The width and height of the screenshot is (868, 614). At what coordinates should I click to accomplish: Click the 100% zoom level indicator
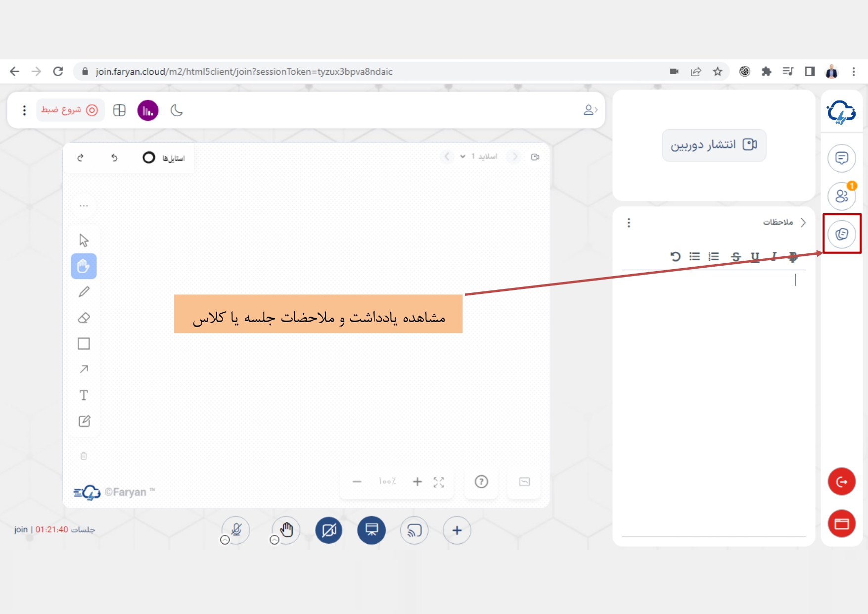tap(387, 481)
